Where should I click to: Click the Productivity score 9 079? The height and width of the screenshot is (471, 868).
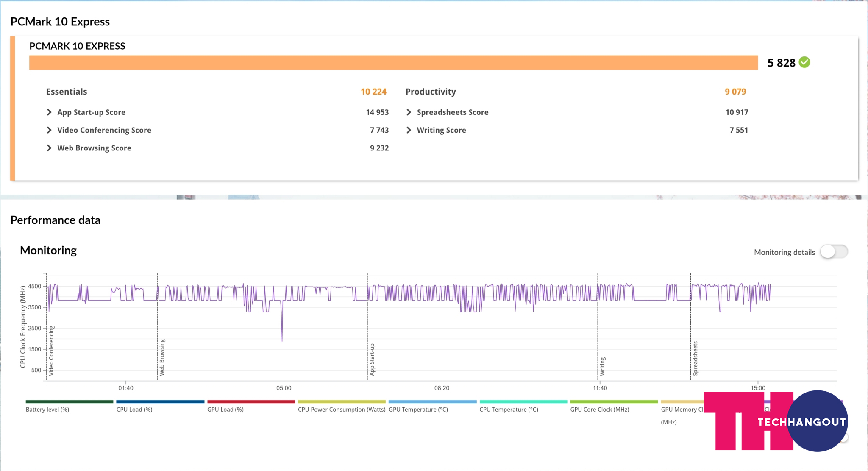click(x=735, y=92)
